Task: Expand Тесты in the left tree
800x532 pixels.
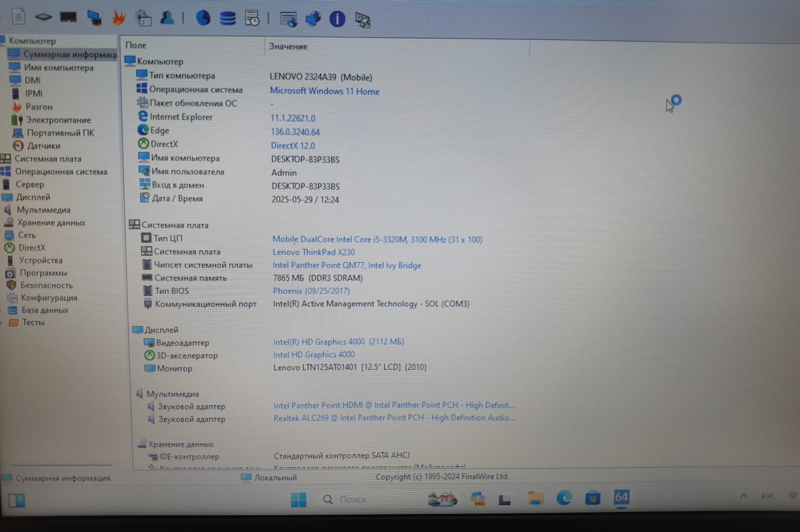Action: [x=33, y=322]
